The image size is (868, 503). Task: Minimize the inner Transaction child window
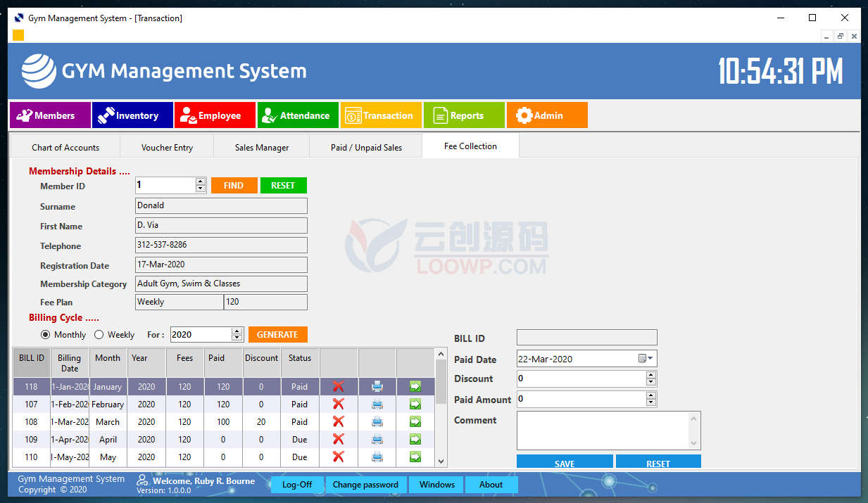[827, 36]
